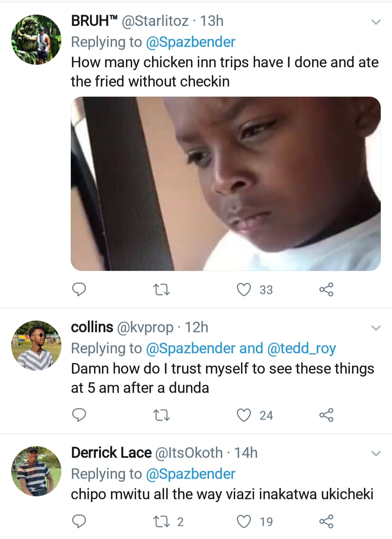Screen dimensions: 392x539
Task: Open @Spazbender mention in BRUH's reply
Action: click(191, 42)
